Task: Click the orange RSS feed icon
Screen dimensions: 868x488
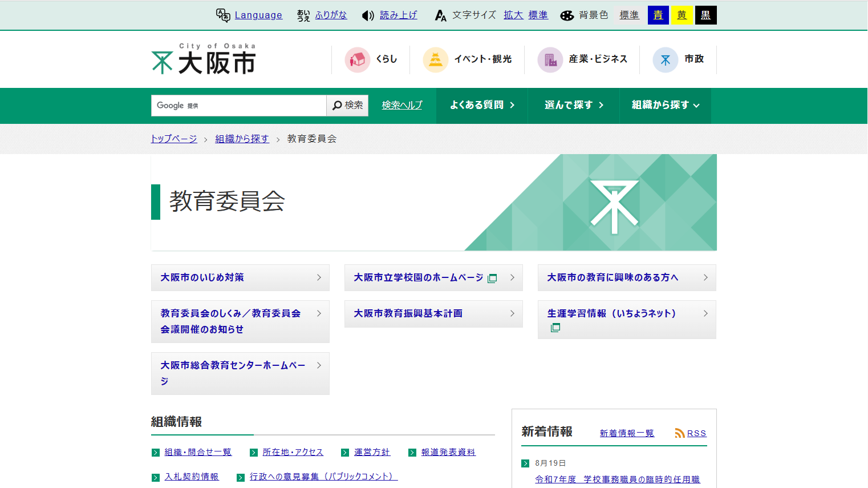Action: (680, 433)
